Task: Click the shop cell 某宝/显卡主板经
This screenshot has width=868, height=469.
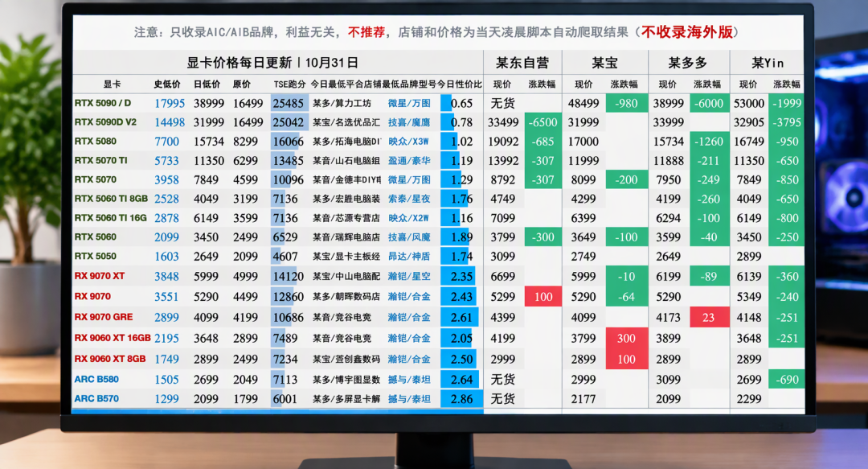Action: point(346,256)
